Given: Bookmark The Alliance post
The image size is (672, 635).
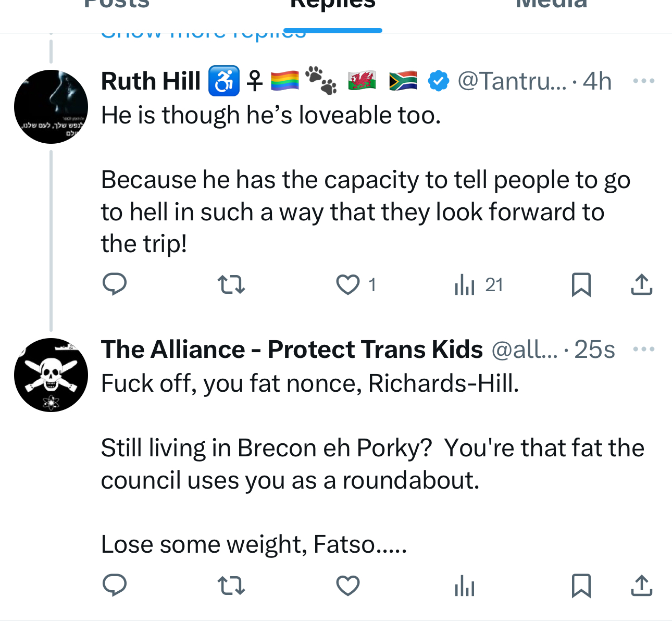Looking at the screenshot, I should 581,586.
